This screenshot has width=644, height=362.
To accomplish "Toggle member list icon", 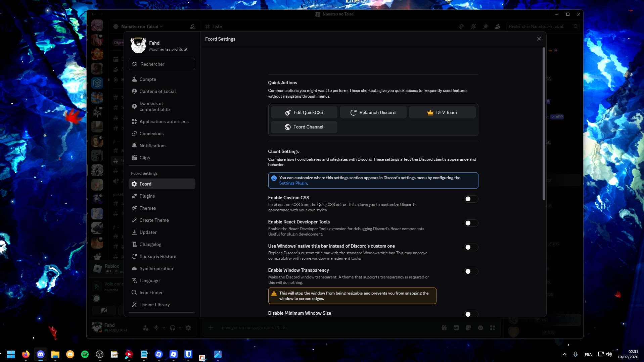I will tap(498, 27).
